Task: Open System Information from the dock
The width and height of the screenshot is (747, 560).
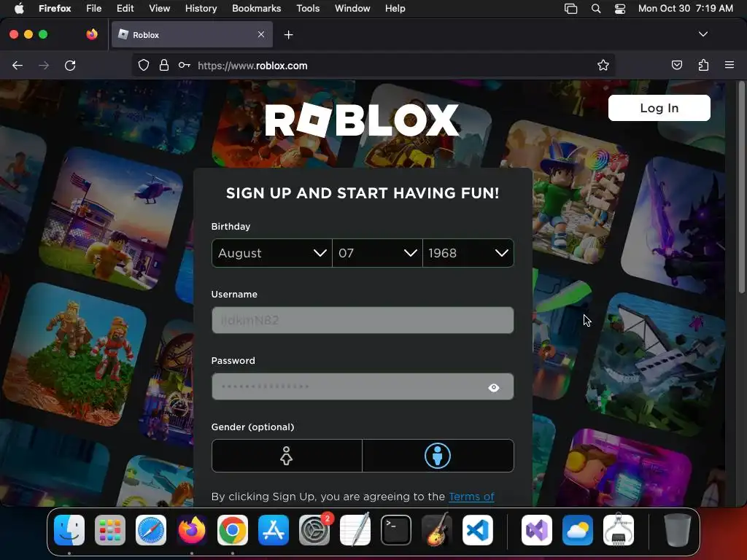Action: [x=619, y=530]
